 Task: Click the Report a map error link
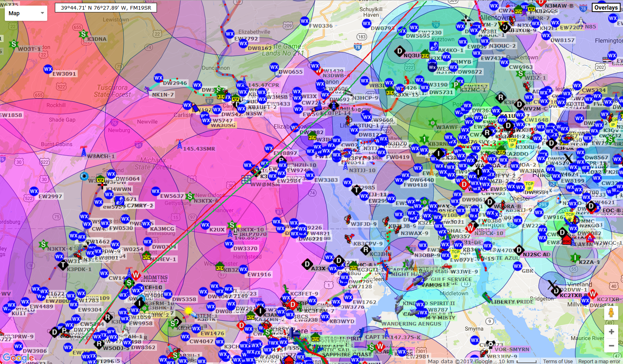click(x=599, y=361)
